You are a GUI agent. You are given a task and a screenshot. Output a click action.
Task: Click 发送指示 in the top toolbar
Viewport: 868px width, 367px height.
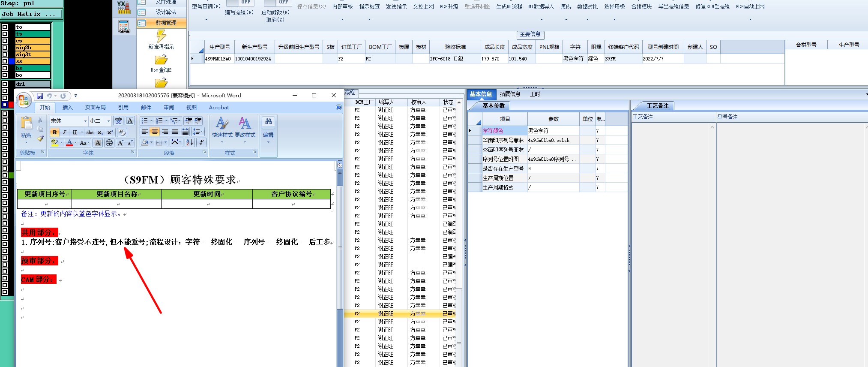click(396, 6)
